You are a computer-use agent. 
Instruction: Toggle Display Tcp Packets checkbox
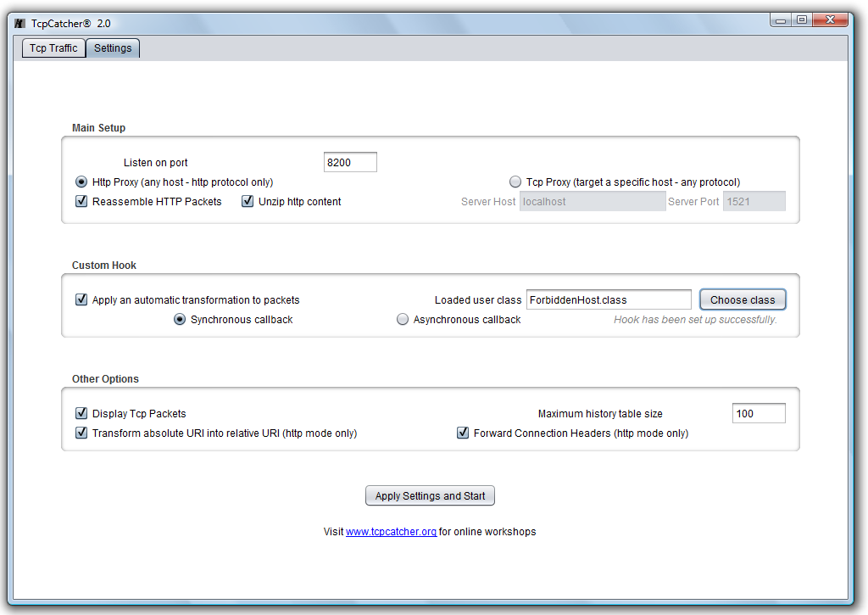(81, 413)
